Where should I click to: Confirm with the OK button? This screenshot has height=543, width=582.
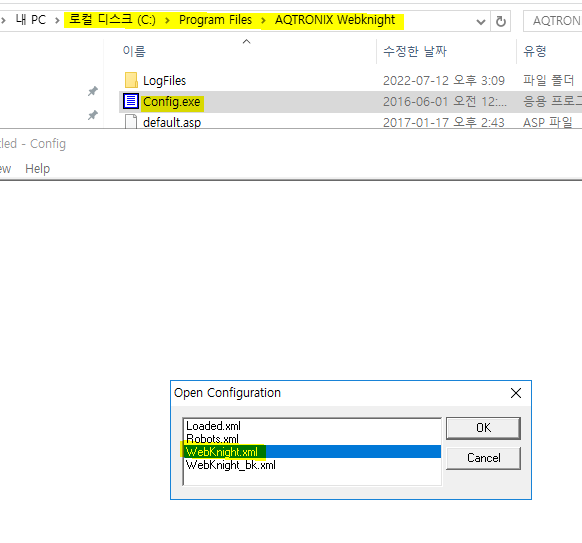coord(483,428)
